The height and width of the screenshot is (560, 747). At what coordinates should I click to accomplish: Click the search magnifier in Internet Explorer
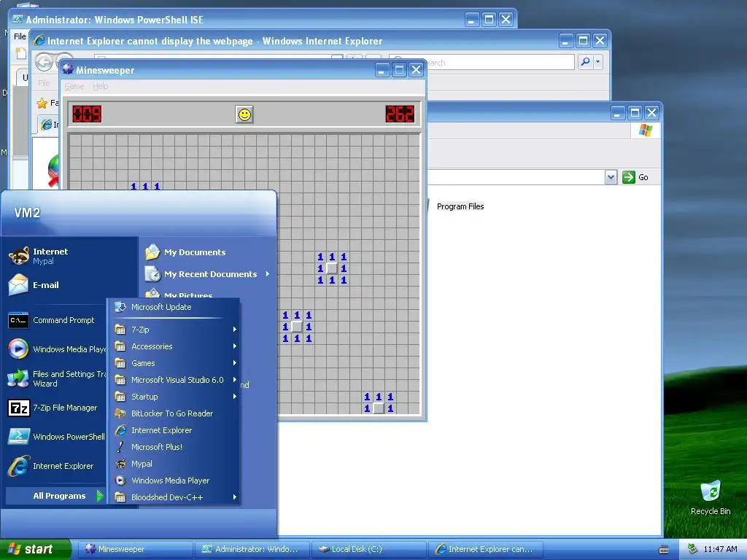tap(585, 62)
